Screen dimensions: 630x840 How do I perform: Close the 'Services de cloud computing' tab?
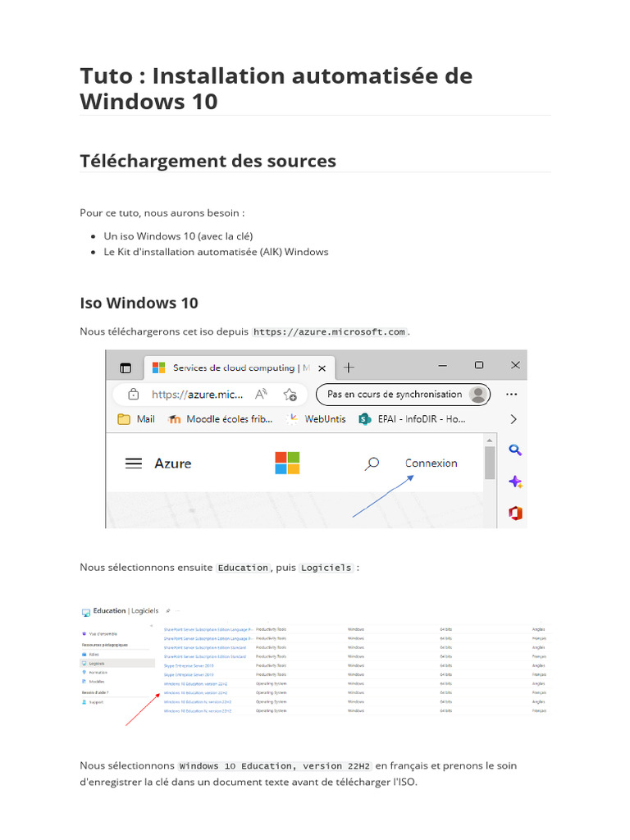322,368
